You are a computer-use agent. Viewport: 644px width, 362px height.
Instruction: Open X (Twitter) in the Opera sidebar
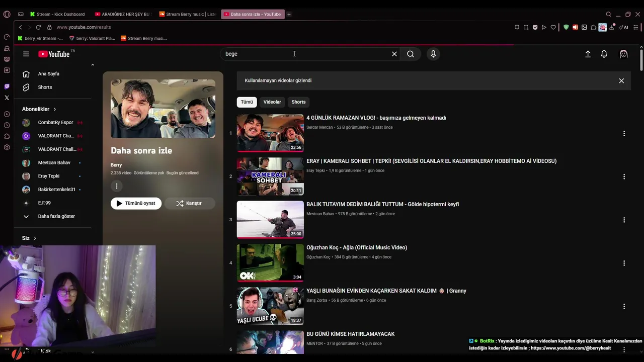pos(7,98)
